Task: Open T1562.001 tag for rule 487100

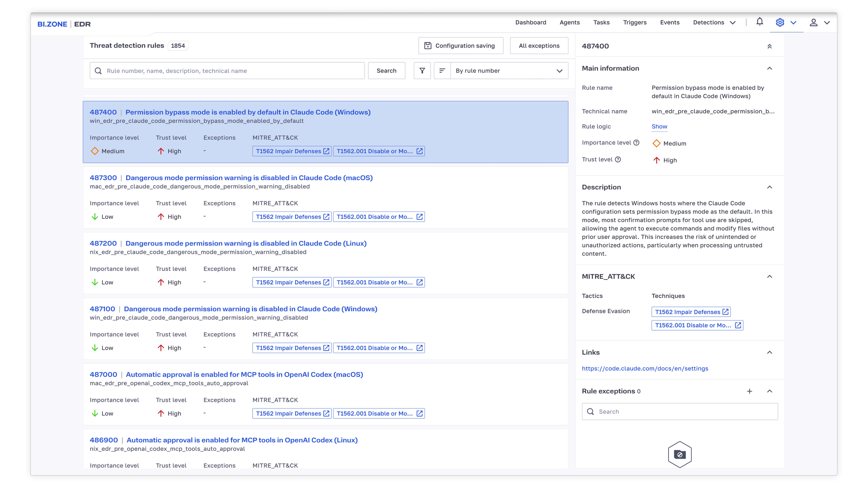Action: click(379, 348)
